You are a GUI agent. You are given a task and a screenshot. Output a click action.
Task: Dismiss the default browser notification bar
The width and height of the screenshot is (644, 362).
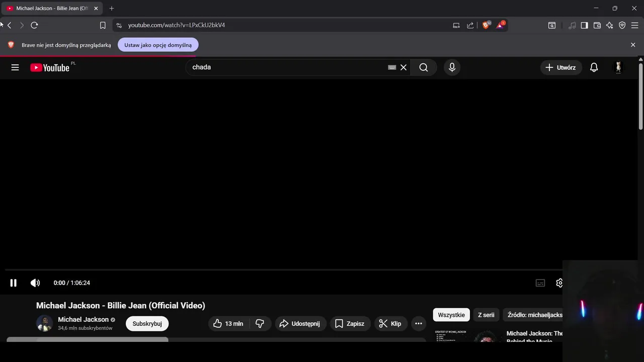click(633, 45)
